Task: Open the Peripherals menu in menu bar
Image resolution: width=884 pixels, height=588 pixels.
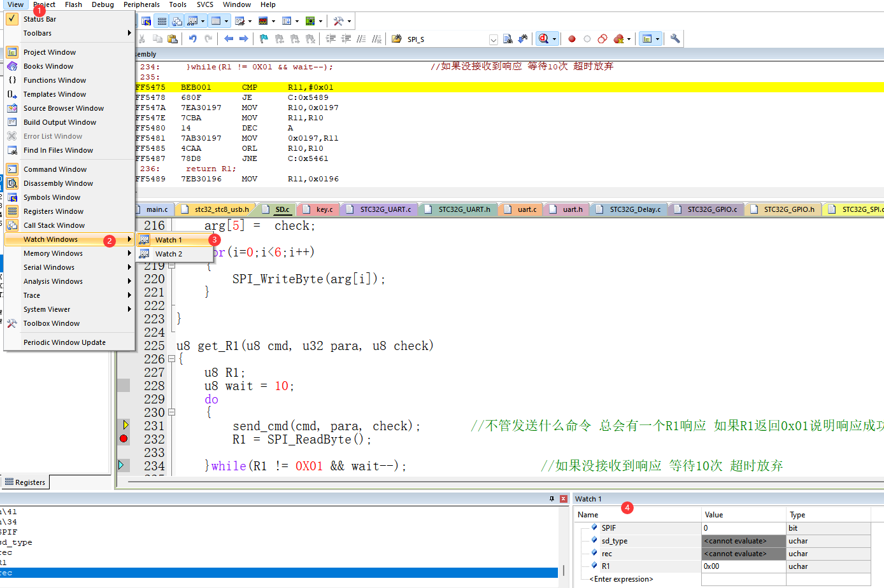Action: 141,4
